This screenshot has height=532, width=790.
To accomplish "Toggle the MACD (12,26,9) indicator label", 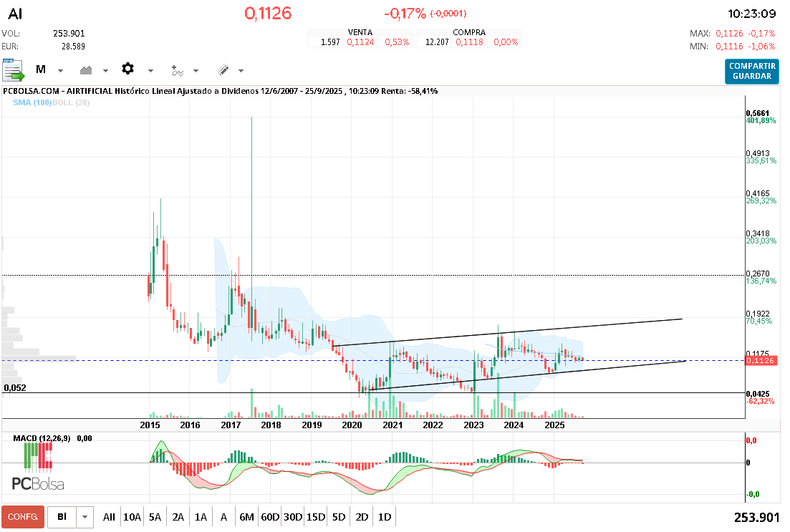I will (43, 438).
